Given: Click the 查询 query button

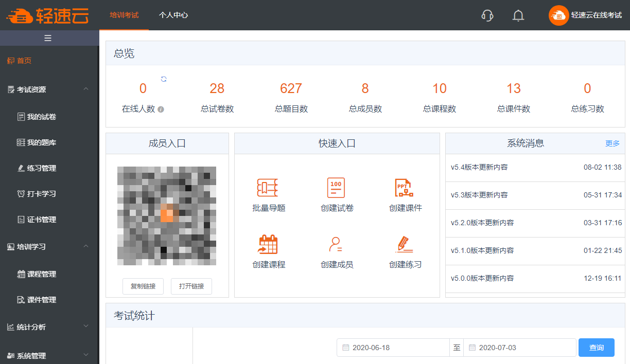Looking at the screenshot, I should tap(596, 348).
